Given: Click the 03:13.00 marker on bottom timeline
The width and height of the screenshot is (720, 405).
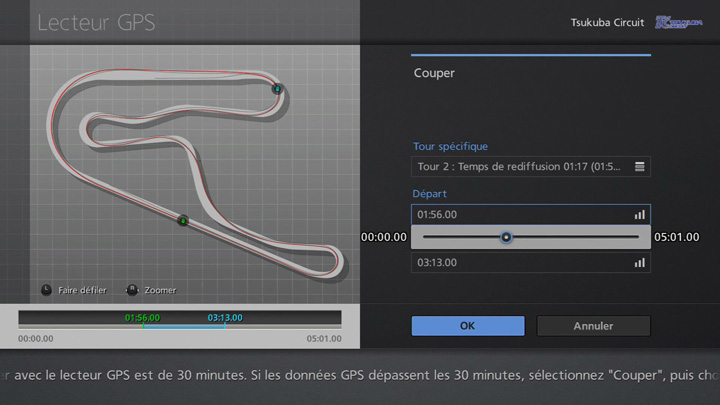Looking at the screenshot, I should (x=225, y=318).
